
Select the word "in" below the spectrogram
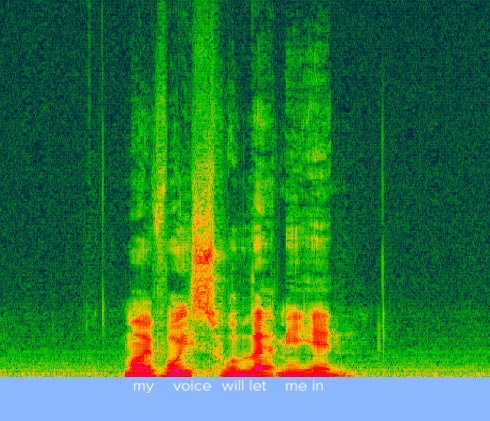(318, 386)
